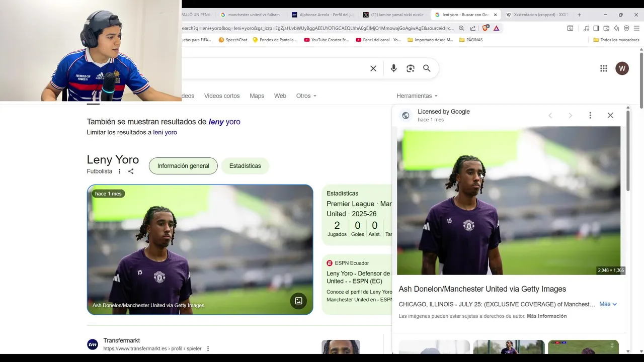The height and width of the screenshot is (362, 644).
Task: Open the image gallery icon on the Leny Yoro photo
Action: (298, 301)
